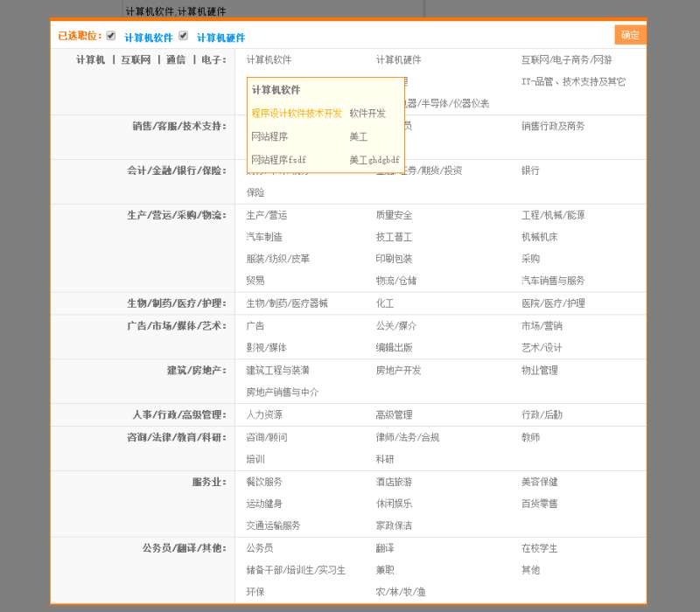Select the 汽车制造 category

264,237
